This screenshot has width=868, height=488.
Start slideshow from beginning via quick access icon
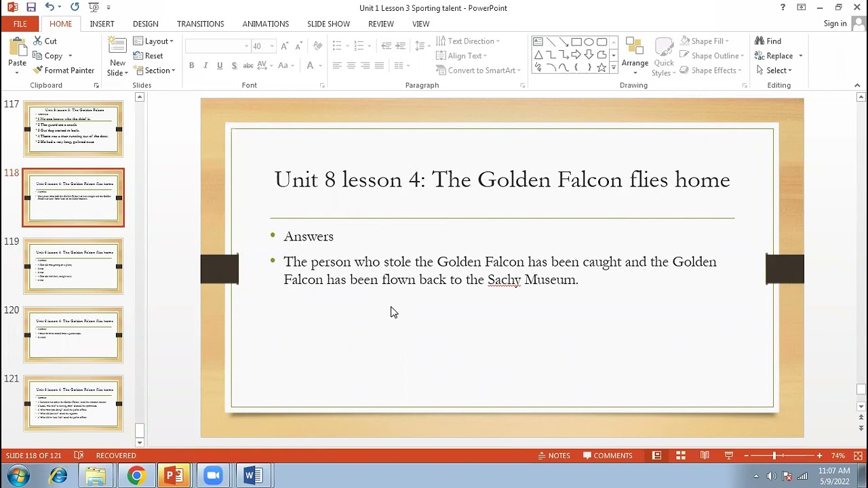pyautogui.click(x=94, y=7)
